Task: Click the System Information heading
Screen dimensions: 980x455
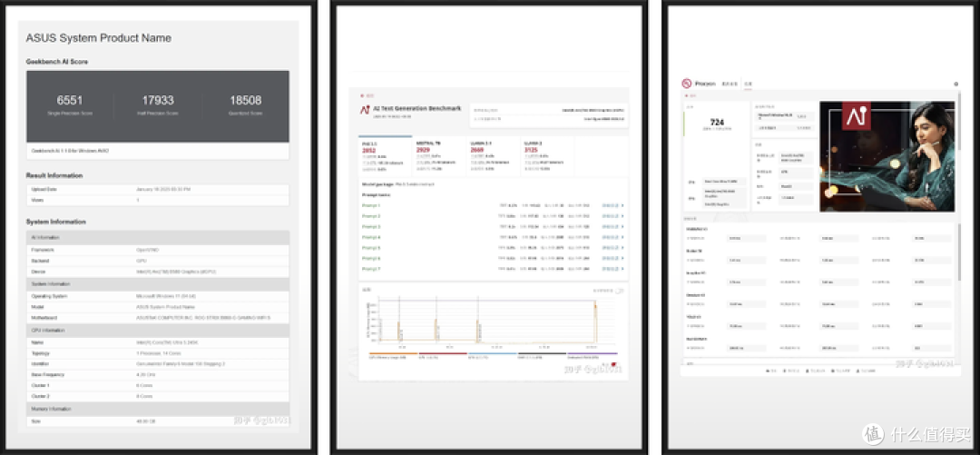Action: (x=55, y=223)
